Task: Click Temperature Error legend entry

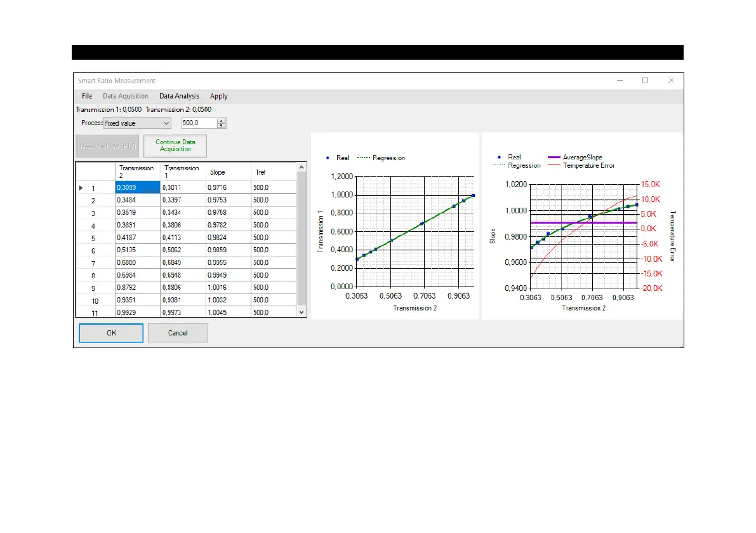Action: (x=581, y=165)
